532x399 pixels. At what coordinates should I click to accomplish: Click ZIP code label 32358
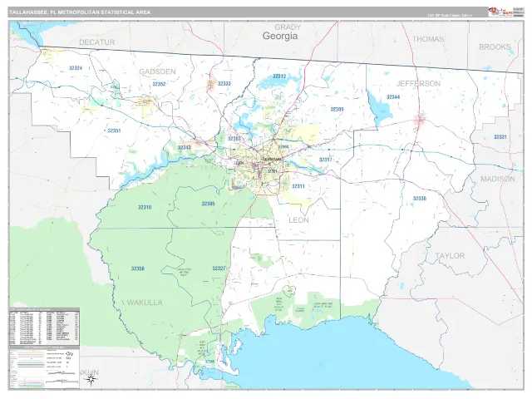pyautogui.click(x=137, y=268)
